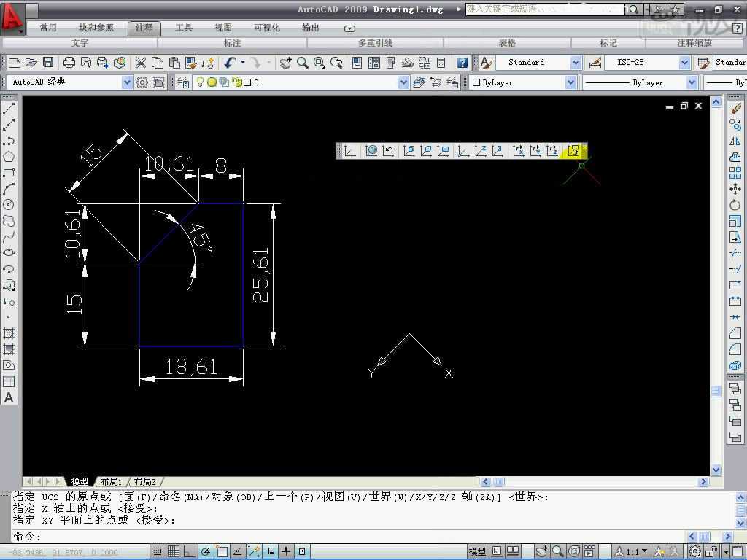Click the X axis rotate UCS icon
Image resolution: width=747 pixels, height=560 pixels.
519,151
